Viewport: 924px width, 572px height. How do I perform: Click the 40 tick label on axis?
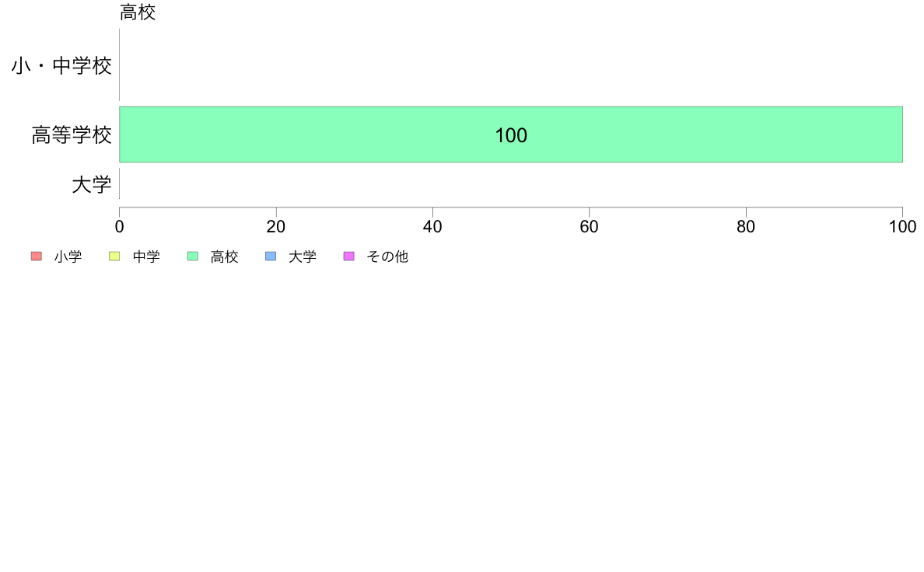432,227
